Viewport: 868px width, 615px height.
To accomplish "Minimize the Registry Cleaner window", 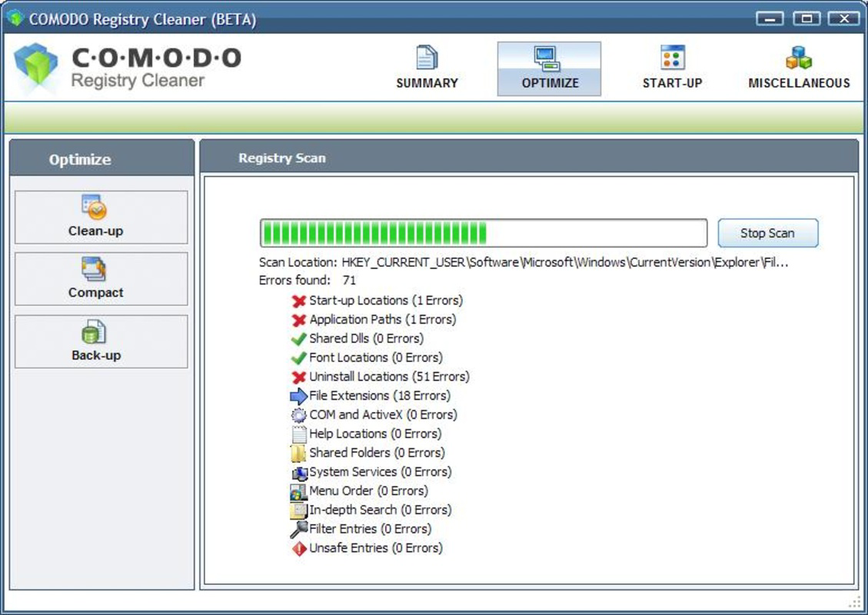I will pos(770,18).
